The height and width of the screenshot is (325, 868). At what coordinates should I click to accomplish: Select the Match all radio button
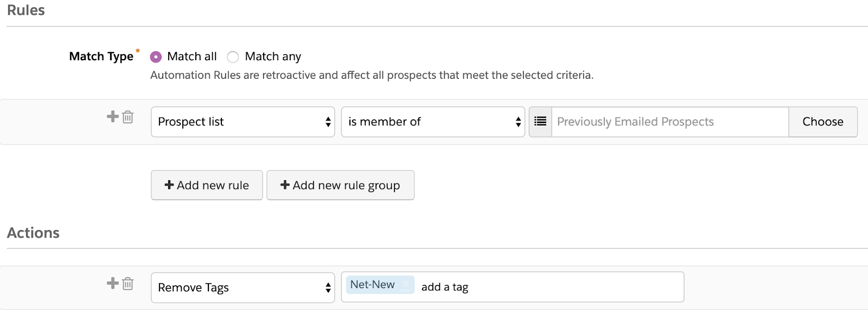pos(156,57)
